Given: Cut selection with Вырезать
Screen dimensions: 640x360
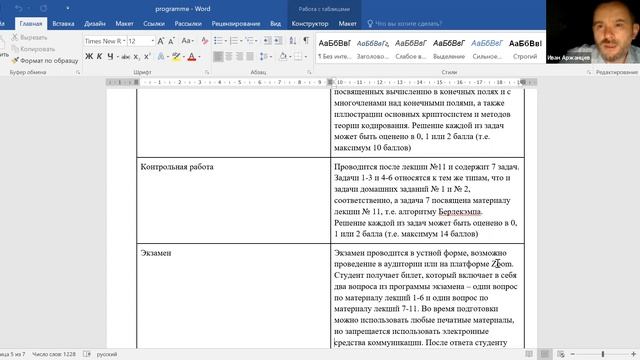Looking at the screenshot, I should [x=29, y=38].
